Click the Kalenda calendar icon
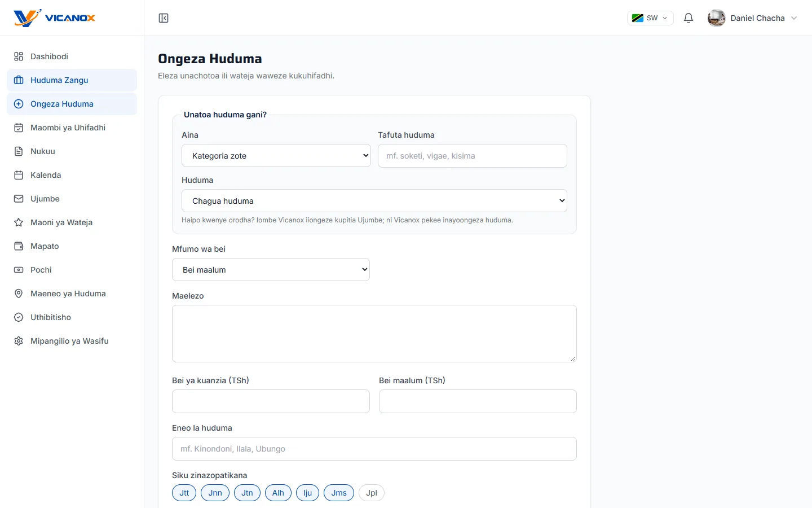The width and height of the screenshot is (812, 508). point(19,175)
